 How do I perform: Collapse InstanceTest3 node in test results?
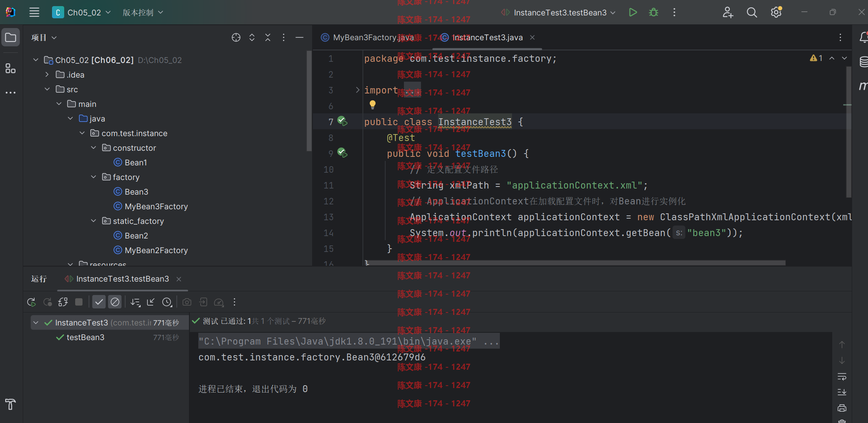pyautogui.click(x=36, y=323)
